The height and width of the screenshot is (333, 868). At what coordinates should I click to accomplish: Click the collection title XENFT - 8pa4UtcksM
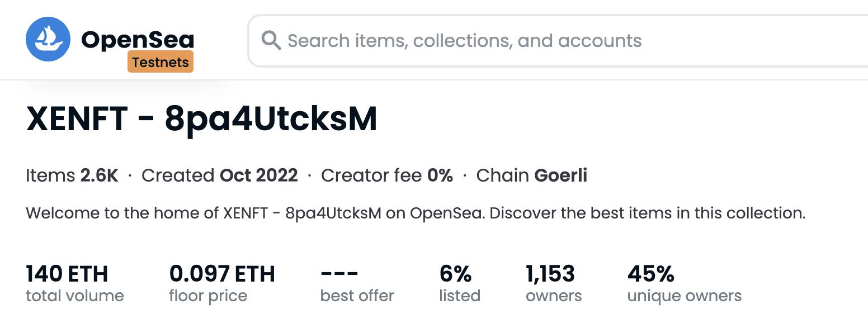[x=201, y=118]
